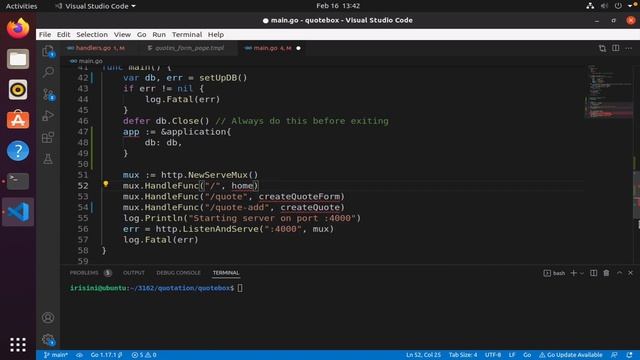The image size is (640, 360).
Task: Open the Testing flask view
Action: click(x=48, y=159)
